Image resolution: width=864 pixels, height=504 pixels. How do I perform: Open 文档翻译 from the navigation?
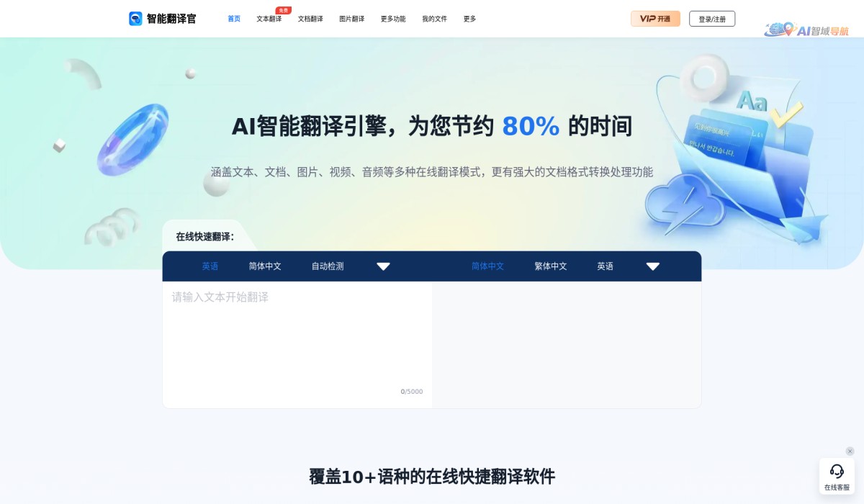coord(310,19)
